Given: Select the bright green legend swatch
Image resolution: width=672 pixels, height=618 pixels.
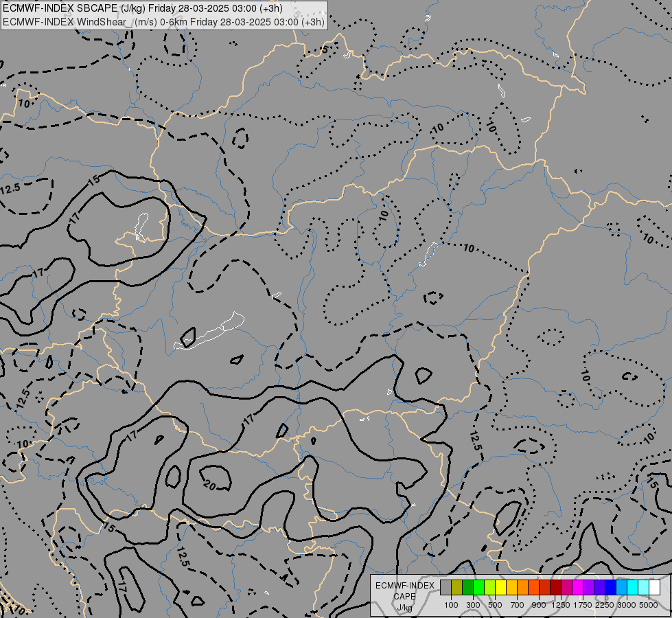Looking at the screenshot, I should pyautogui.click(x=478, y=587).
